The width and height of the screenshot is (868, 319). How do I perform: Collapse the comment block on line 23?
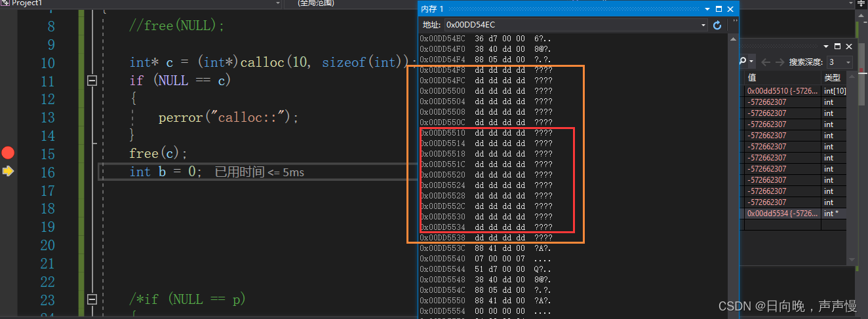point(92,299)
